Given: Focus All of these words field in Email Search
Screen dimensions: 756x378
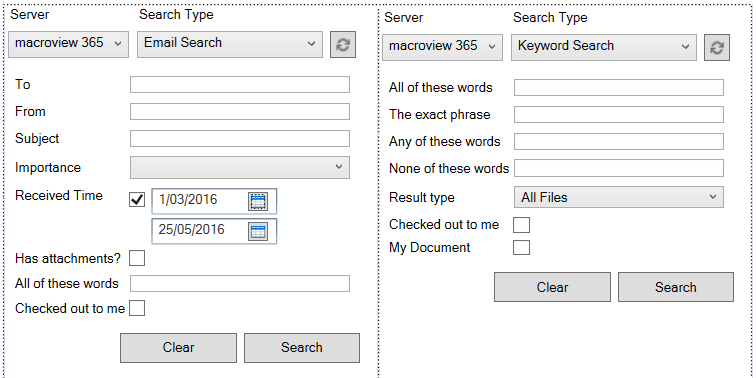Looking at the screenshot, I should point(240,284).
